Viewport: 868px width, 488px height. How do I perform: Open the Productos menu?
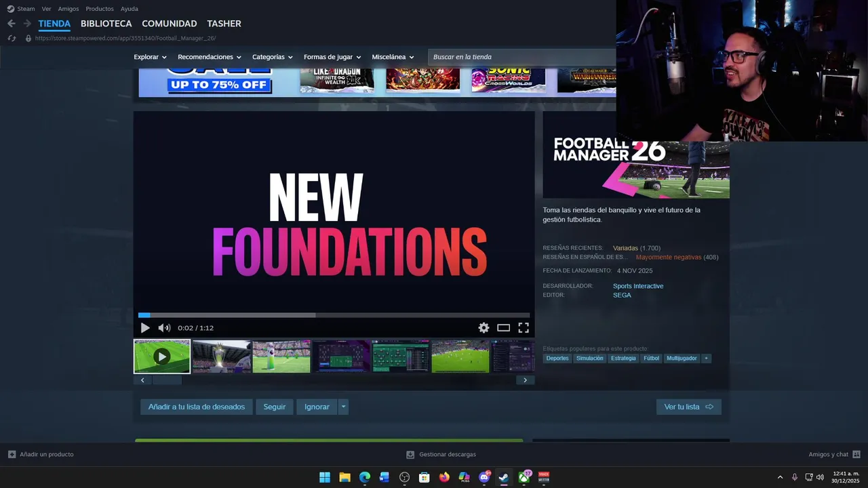point(100,9)
